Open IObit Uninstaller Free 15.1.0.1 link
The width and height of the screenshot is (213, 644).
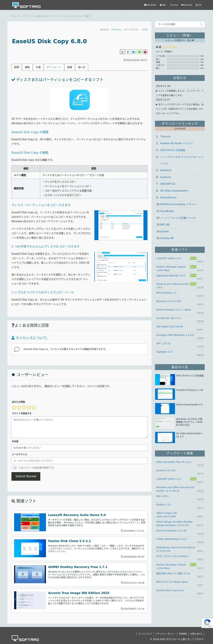(173, 462)
